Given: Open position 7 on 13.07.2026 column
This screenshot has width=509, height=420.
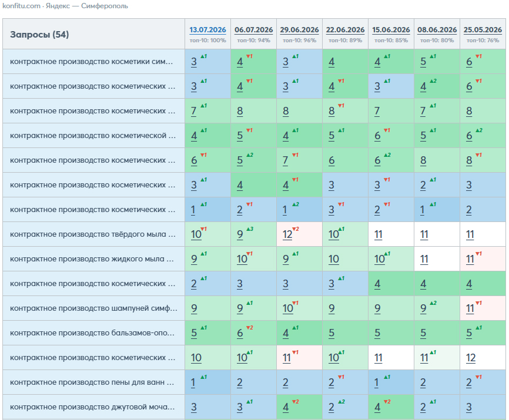Looking at the screenshot, I should pyautogui.click(x=194, y=111).
